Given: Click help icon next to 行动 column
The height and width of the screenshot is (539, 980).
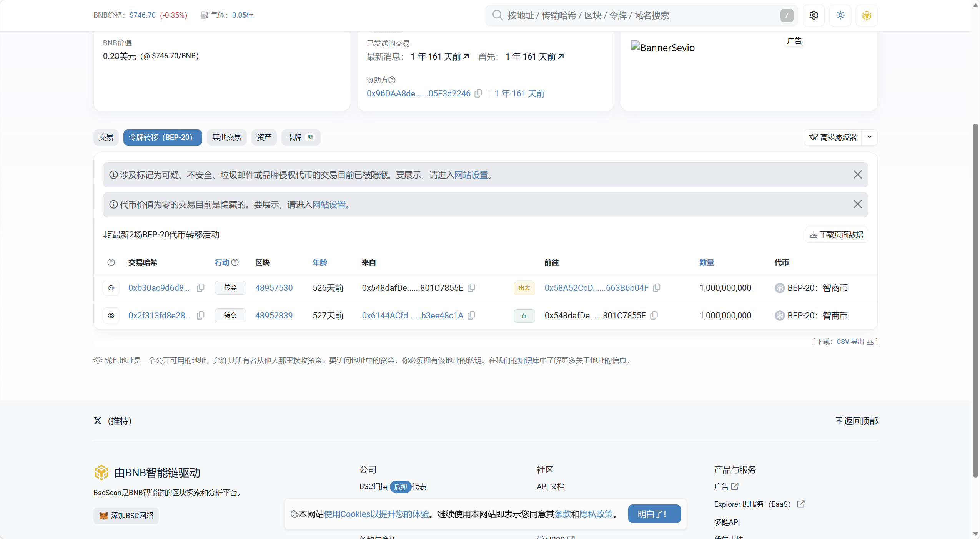Looking at the screenshot, I should [235, 262].
